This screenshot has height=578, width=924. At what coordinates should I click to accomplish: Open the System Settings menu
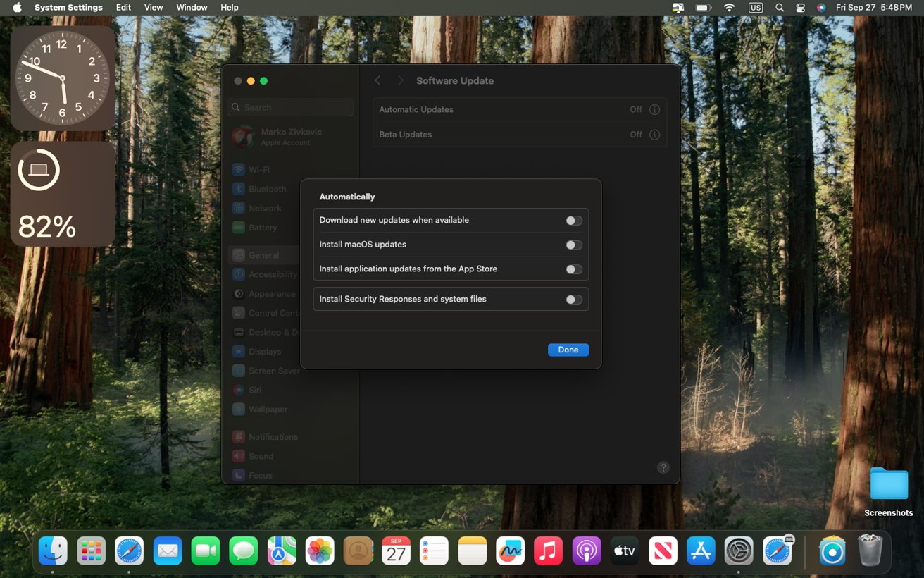[68, 7]
